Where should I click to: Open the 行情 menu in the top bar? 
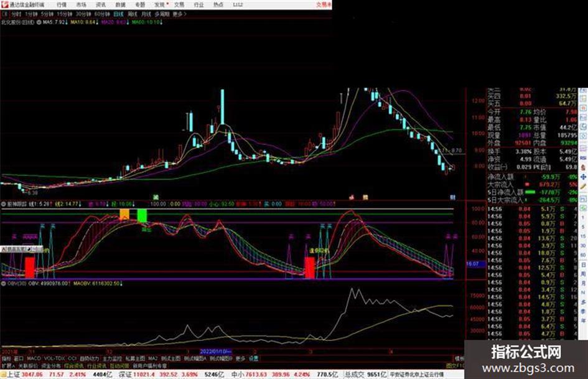[x=62, y=5]
